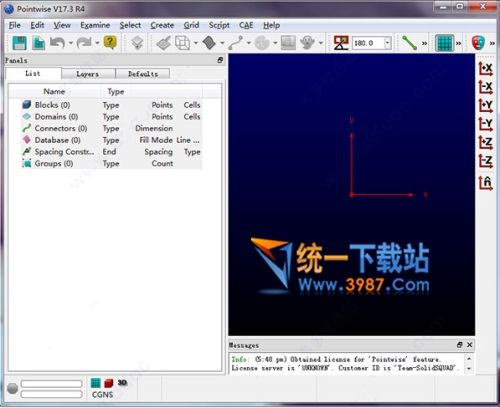Select the Database (0) list row
The height and width of the screenshot is (408, 500).
(111, 140)
